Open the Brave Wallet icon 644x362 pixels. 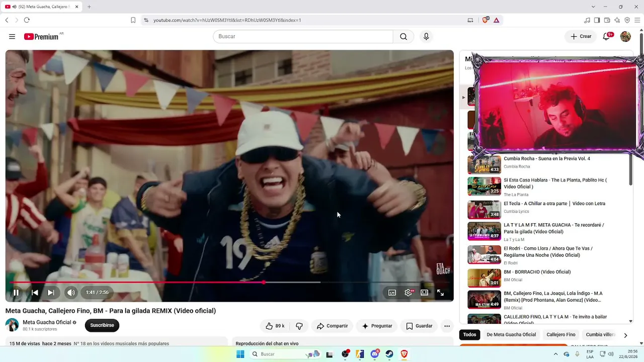click(607, 20)
